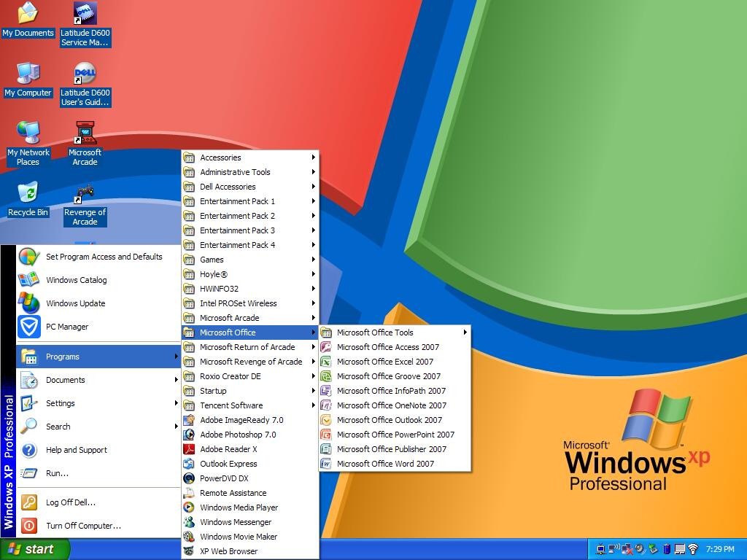Open Help and Support
The image size is (747, 560).
click(98, 450)
